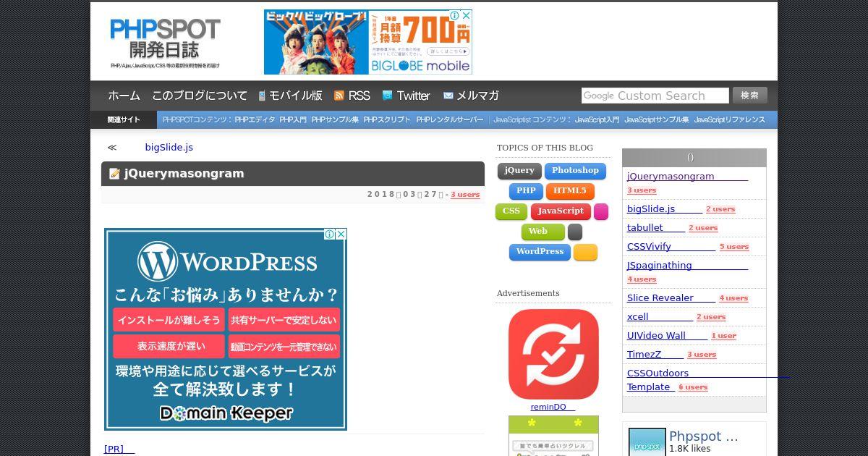Click the RSS feed icon
This screenshot has height=456, width=868.
339,96
